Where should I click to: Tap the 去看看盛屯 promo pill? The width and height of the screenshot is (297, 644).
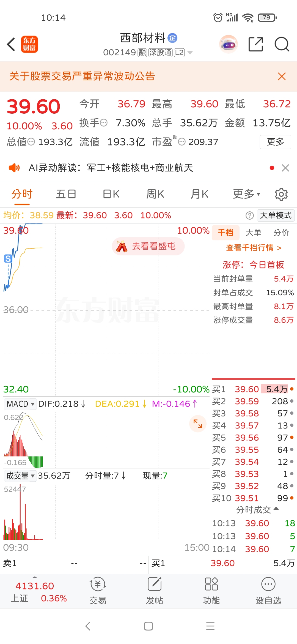pyautogui.click(x=148, y=246)
